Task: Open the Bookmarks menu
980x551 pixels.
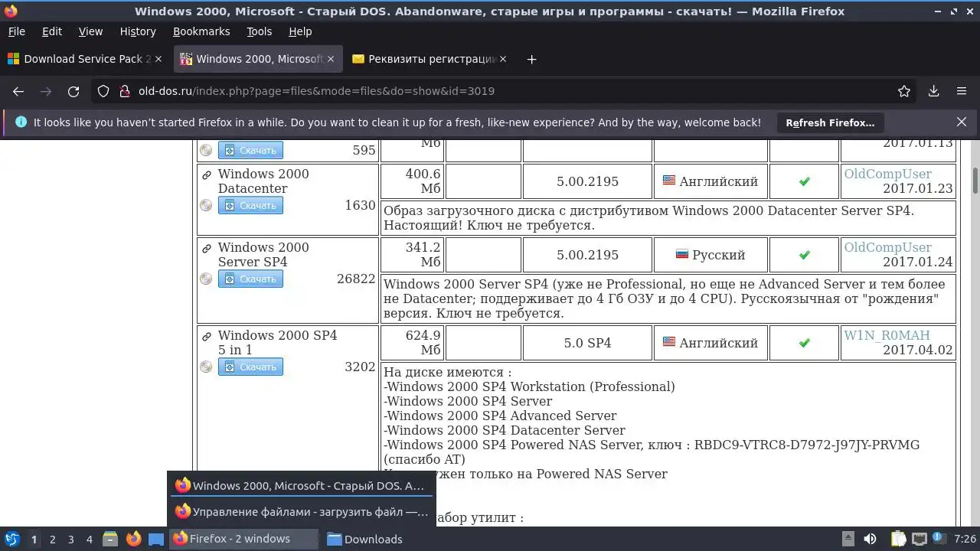Action: click(x=201, y=31)
